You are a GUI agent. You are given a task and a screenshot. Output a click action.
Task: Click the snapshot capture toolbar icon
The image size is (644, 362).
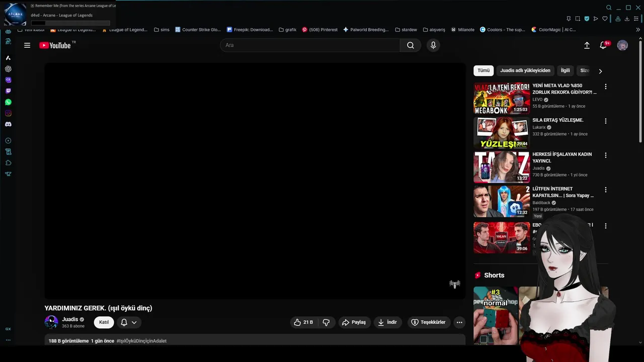[578, 19]
